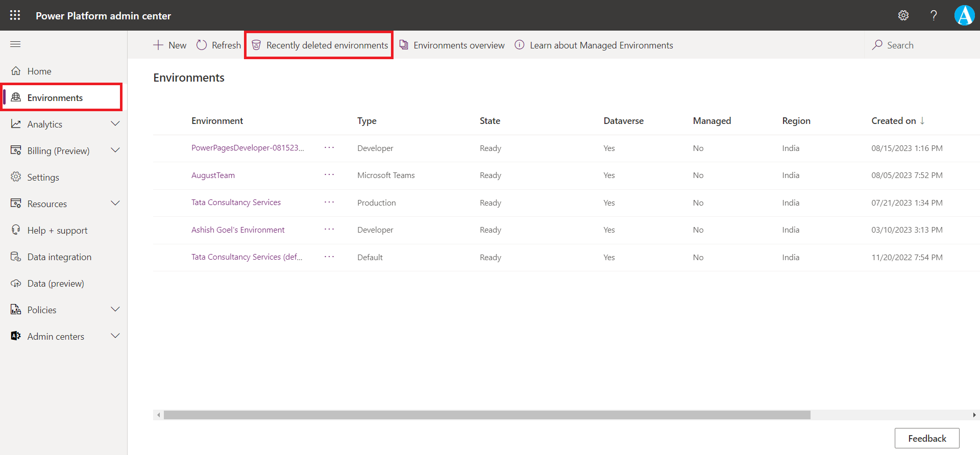Collapse the navigation hamburger menu
This screenshot has width=980, height=455.
pos(15,44)
